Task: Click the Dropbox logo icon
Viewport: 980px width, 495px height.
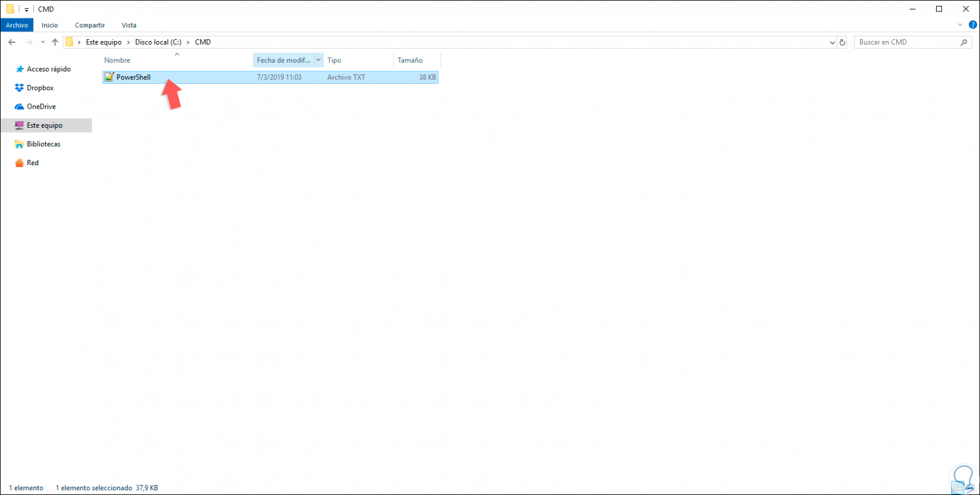Action: pos(20,88)
